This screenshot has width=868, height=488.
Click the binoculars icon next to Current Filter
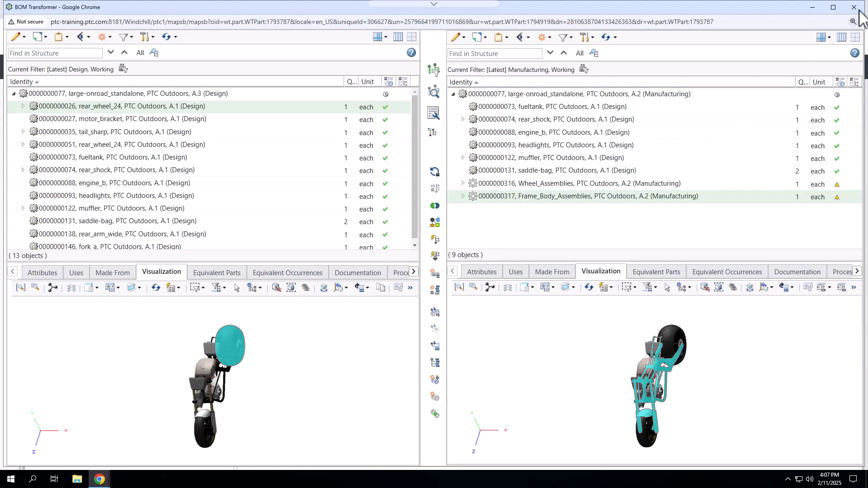(123, 68)
